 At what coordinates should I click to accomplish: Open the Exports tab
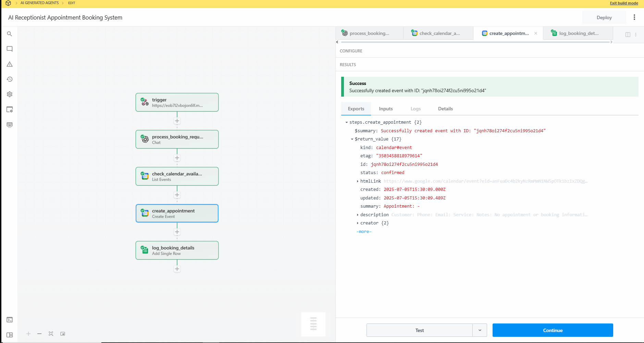pos(356,109)
